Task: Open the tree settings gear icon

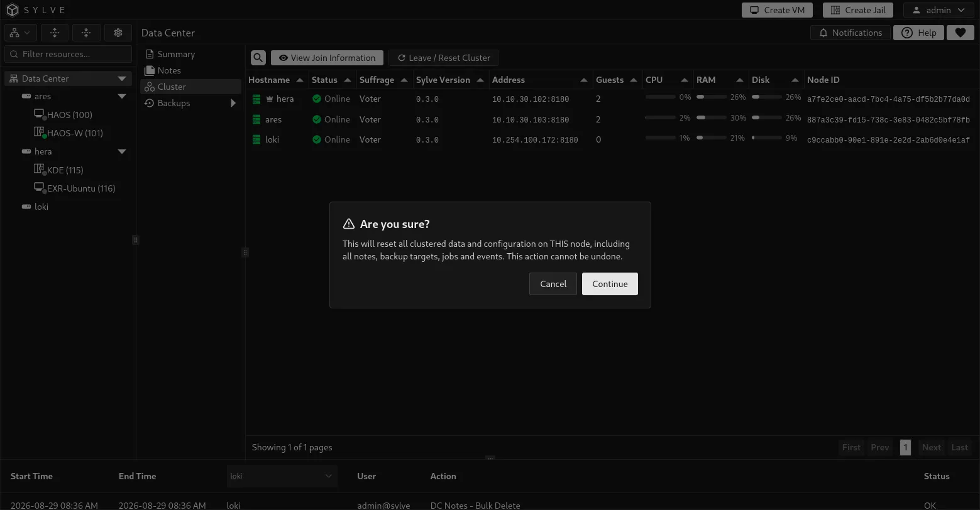Action: [118, 33]
